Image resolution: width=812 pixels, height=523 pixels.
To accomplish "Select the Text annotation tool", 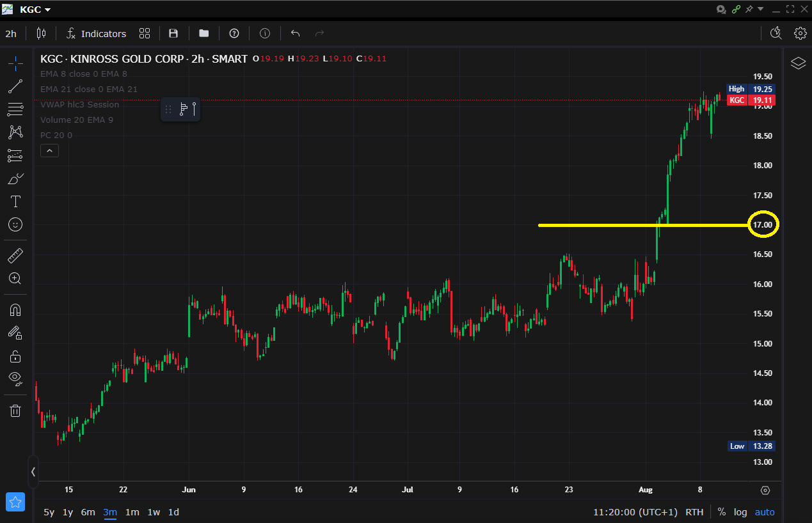I will 15,201.
